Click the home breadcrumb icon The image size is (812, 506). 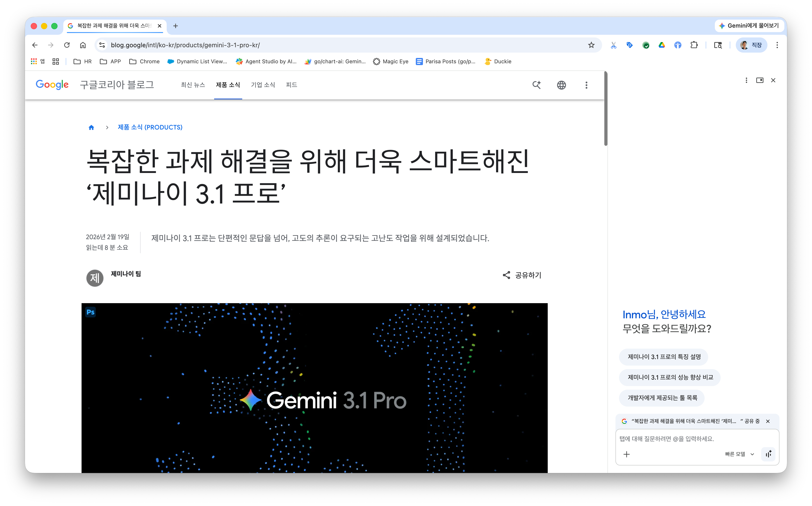point(91,128)
